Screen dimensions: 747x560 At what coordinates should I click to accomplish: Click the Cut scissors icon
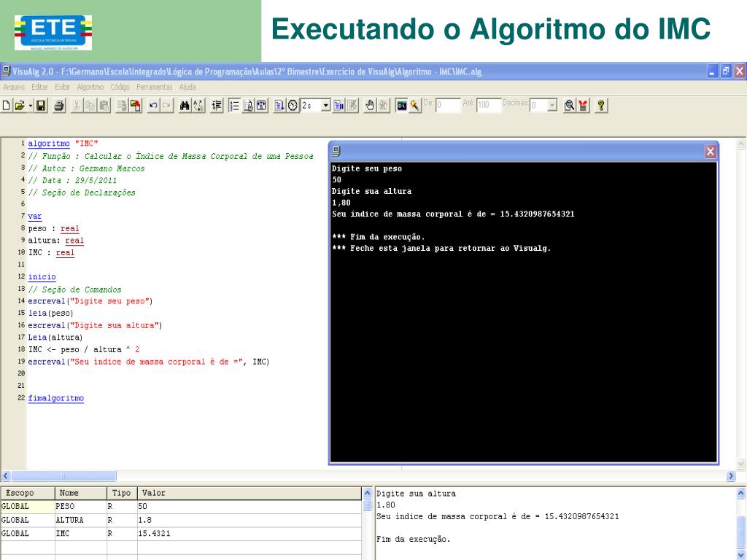pyautogui.click(x=76, y=105)
